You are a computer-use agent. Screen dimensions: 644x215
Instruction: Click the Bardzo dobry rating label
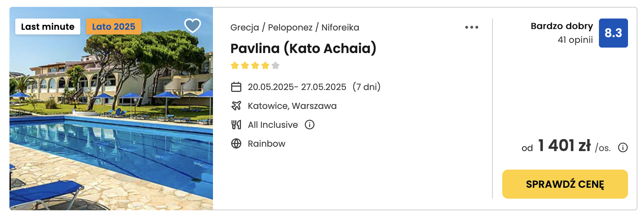pos(562,26)
